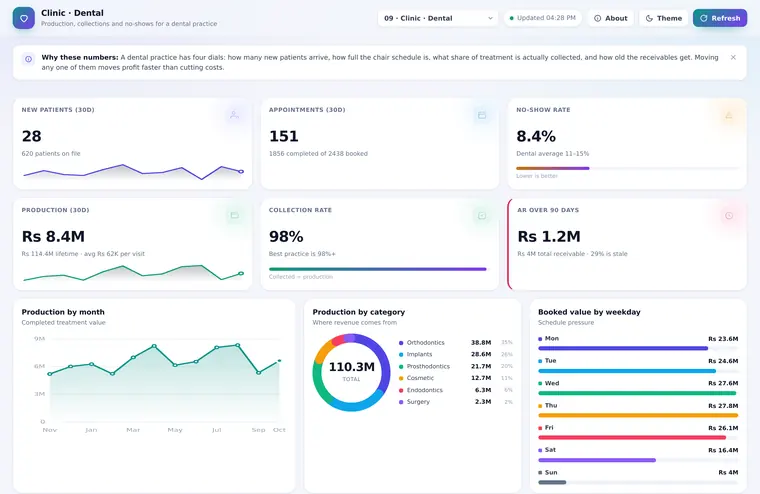Click the Thu booked value bar
This screenshot has width=760, height=494.
638,415
